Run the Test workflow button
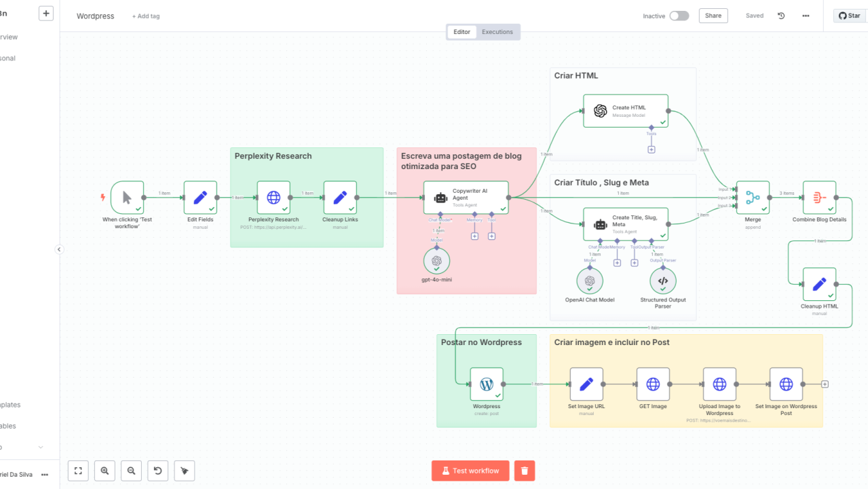868x489 pixels. [x=470, y=471]
